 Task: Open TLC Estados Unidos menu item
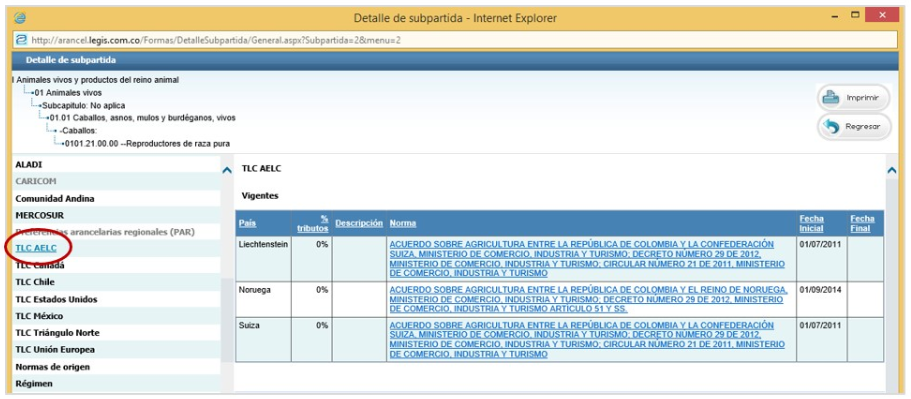56,299
